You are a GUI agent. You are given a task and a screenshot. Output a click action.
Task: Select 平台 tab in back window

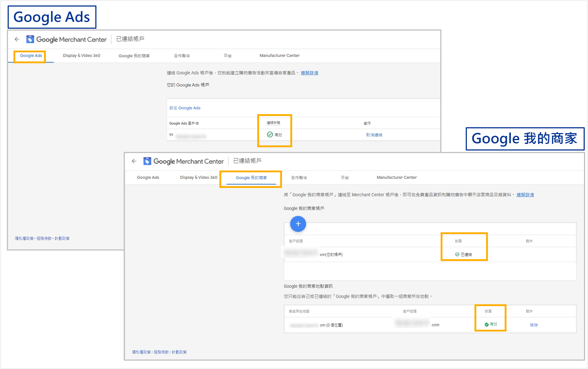click(x=227, y=56)
